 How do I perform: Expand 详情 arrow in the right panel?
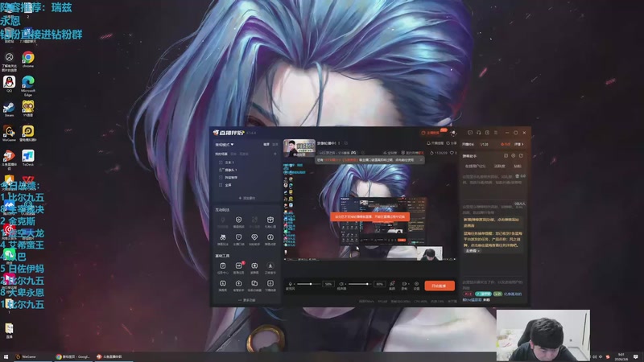tap(518, 145)
